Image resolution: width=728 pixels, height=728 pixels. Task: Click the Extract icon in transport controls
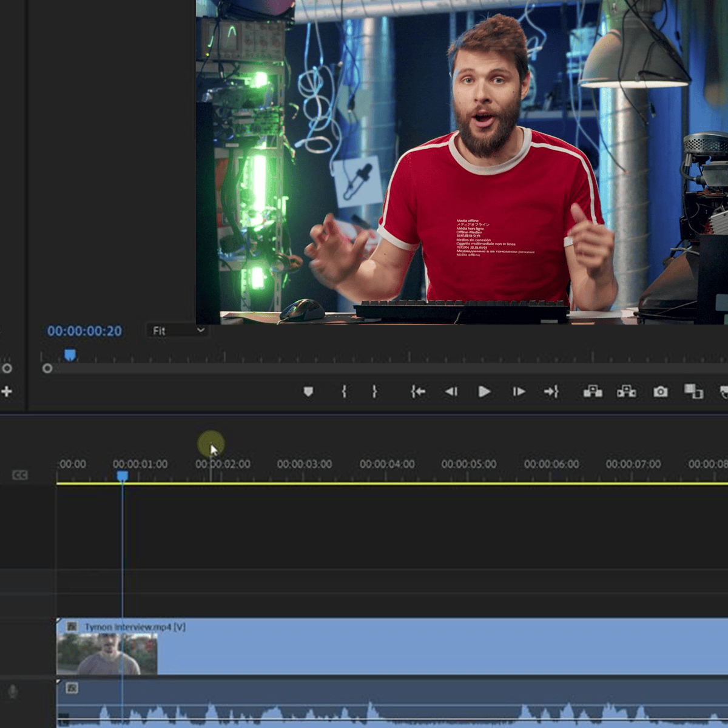(627, 392)
